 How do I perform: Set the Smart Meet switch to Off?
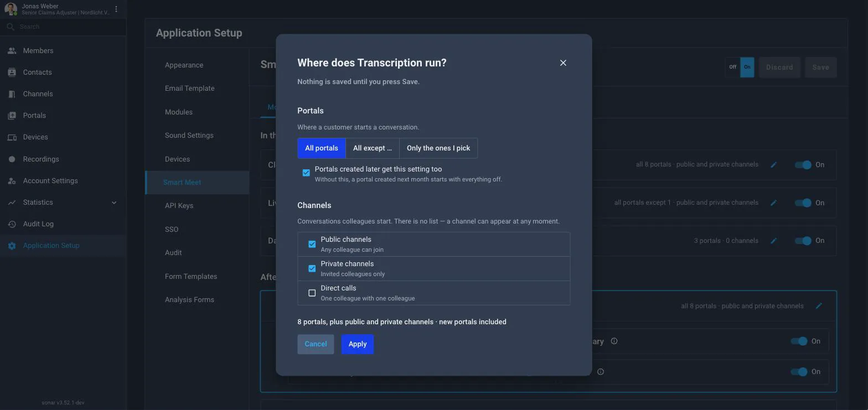point(733,68)
